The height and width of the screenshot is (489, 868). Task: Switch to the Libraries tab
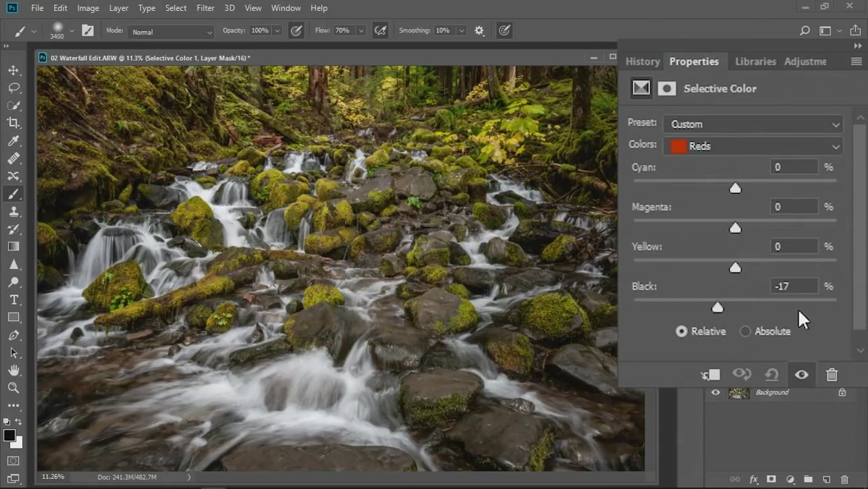tap(755, 61)
